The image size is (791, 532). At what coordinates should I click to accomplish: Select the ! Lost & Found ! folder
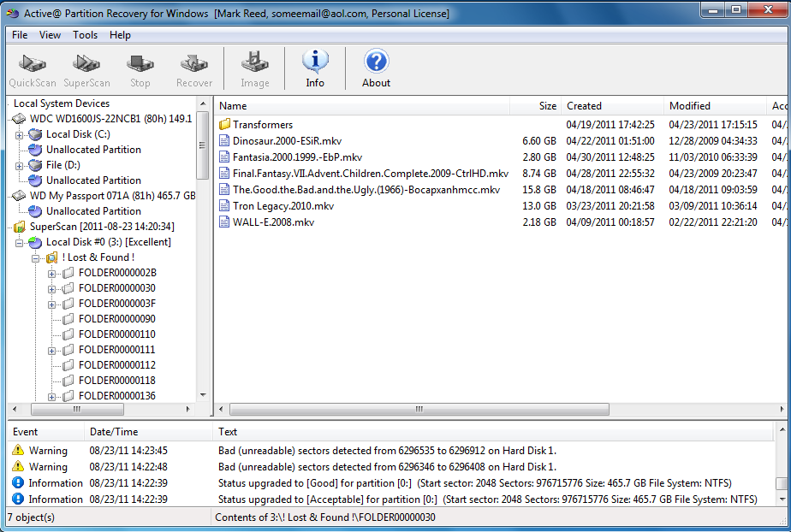98,257
